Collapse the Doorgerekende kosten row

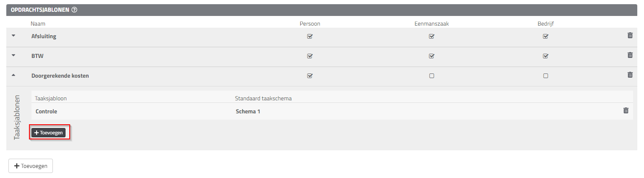(x=13, y=75)
